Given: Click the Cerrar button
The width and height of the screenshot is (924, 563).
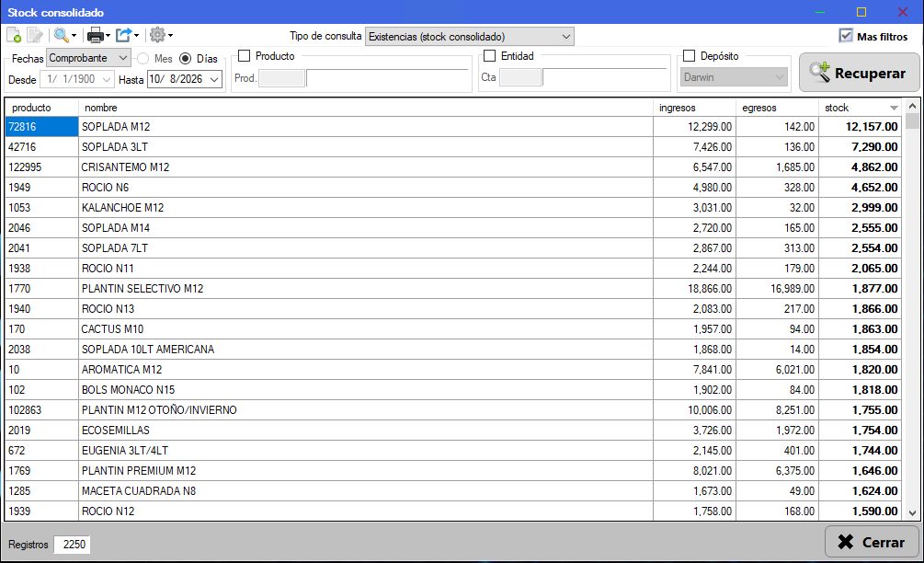Looking at the screenshot, I should (x=873, y=542).
